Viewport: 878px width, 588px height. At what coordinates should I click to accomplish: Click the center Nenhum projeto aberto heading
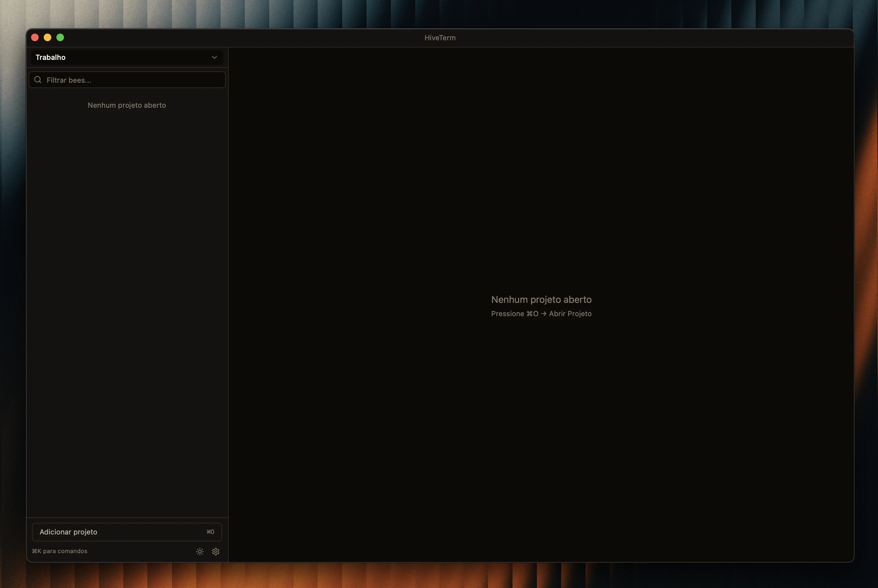tap(541, 300)
